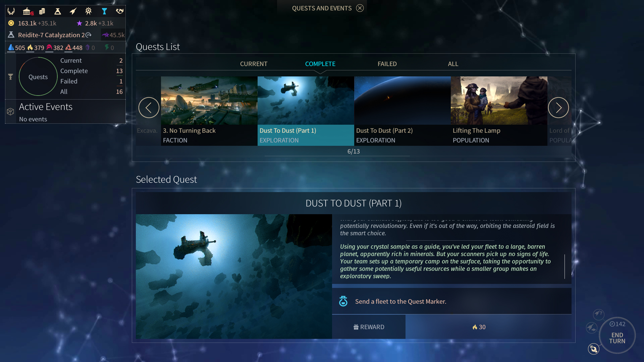This screenshot has height=362, width=644.
Task: Open the ALL quests tab
Action: 453,64
